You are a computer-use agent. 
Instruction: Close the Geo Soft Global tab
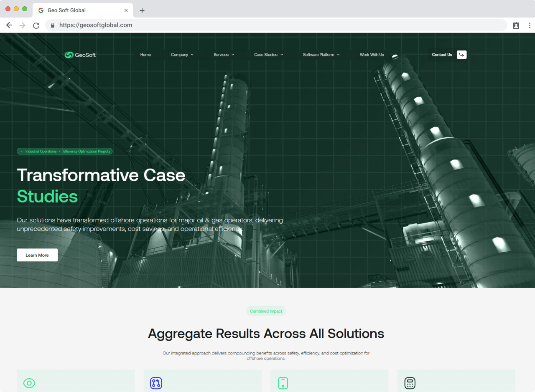(126, 10)
